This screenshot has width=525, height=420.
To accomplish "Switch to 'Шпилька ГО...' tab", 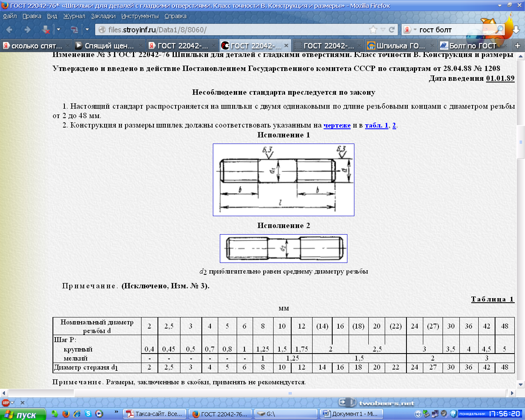I will 401,46.
